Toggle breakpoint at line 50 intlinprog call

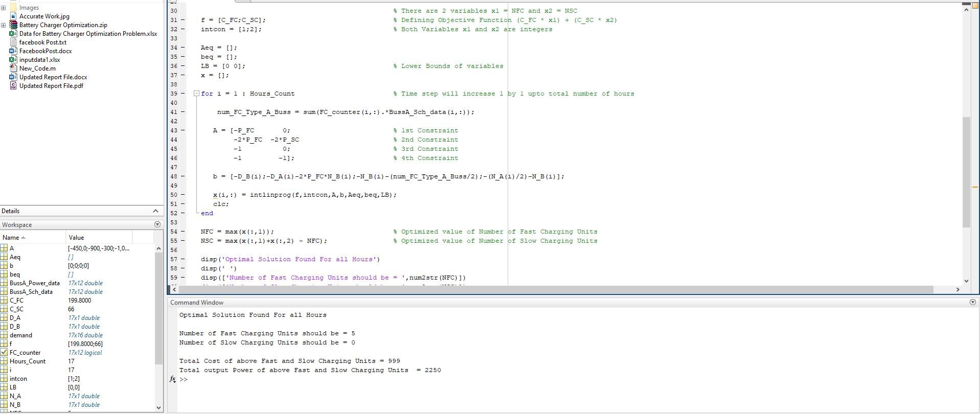(183, 195)
